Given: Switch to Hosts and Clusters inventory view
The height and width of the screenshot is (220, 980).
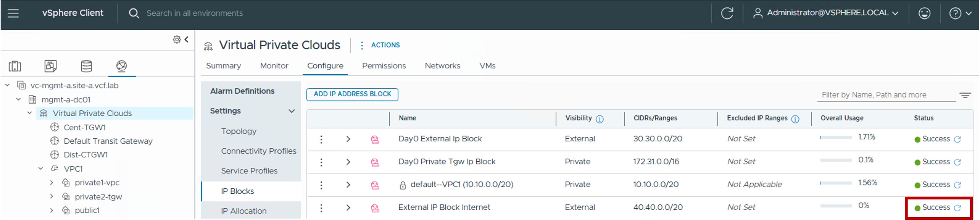Looking at the screenshot, I should (x=15, y=66).
